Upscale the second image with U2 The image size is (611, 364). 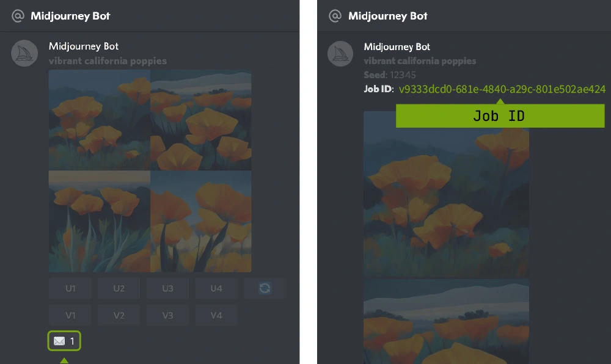pos(119,288)
